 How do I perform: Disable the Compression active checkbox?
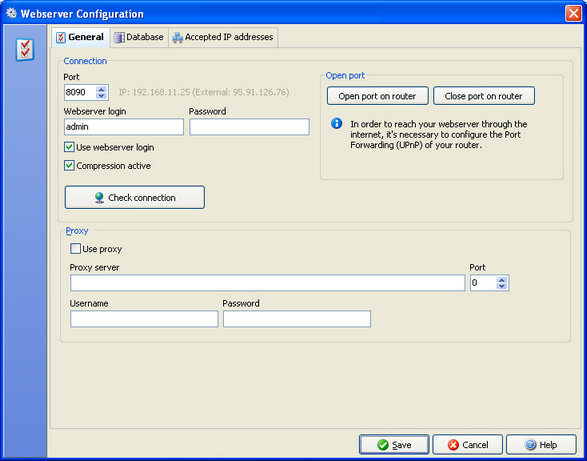(69, 166)
